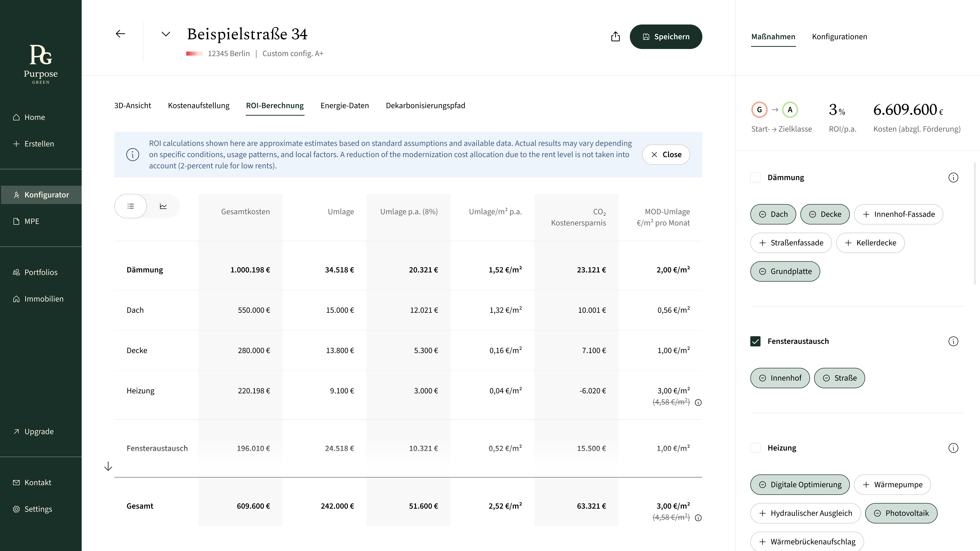
Task: Select the Dämmung table row label
Action: coord(145,270)
